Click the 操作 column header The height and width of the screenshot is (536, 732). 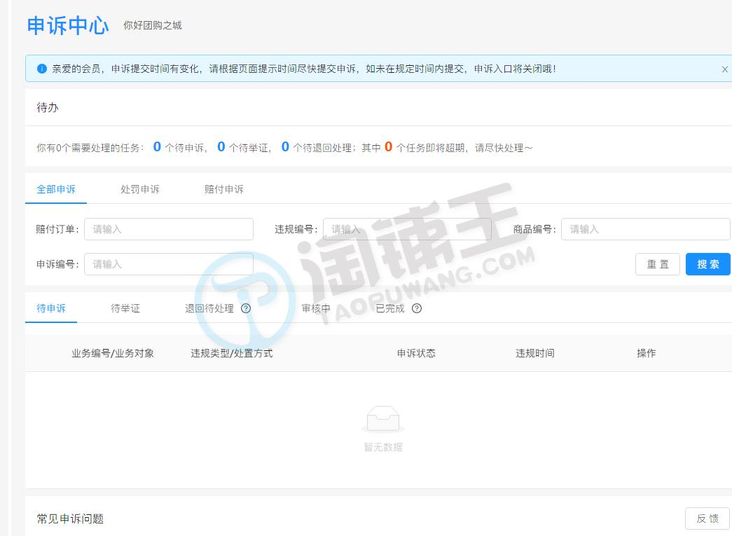pos(646,353)
